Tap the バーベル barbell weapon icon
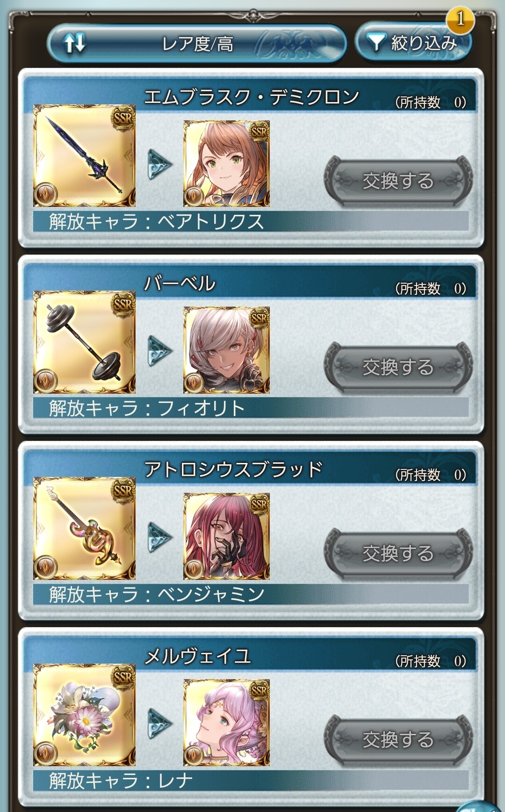505x812 pixels. click(x=85, y=342)
